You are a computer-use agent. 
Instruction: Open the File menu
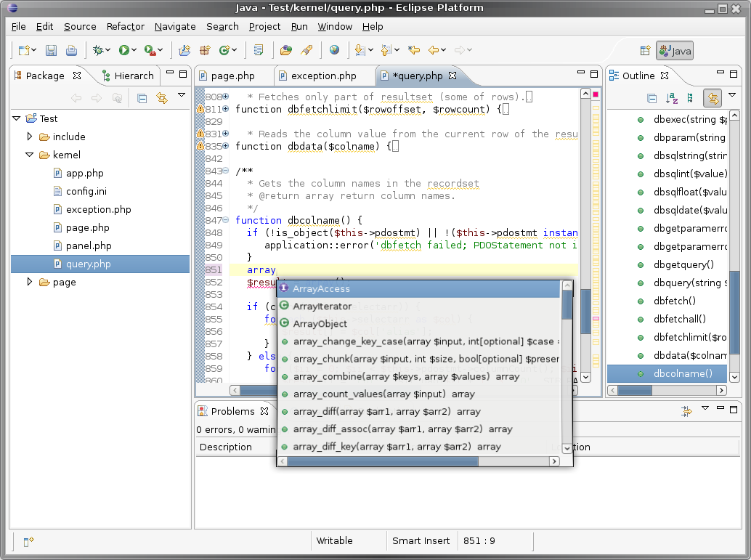[x=19, y=27]
